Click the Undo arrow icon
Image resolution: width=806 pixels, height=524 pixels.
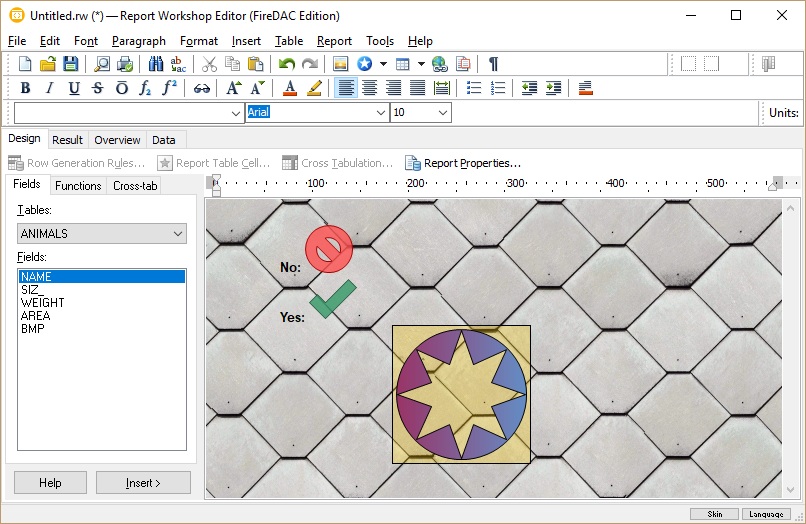coord(287,64)
